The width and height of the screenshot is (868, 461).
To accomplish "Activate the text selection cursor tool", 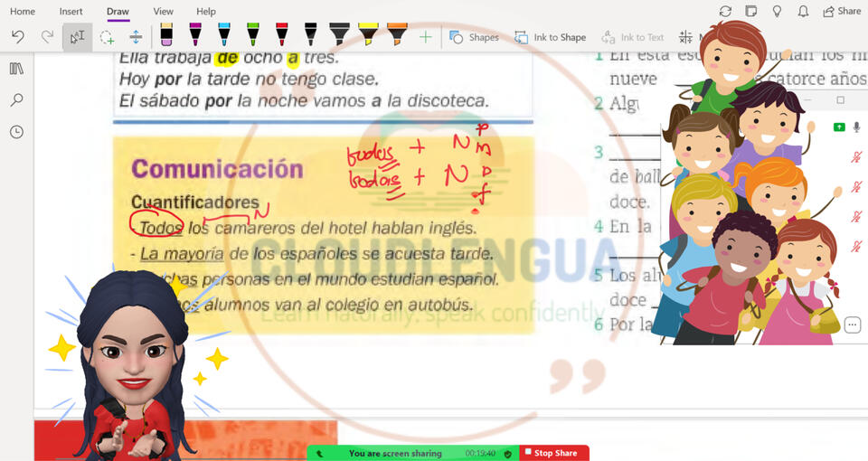I will (x=77, y=37).
